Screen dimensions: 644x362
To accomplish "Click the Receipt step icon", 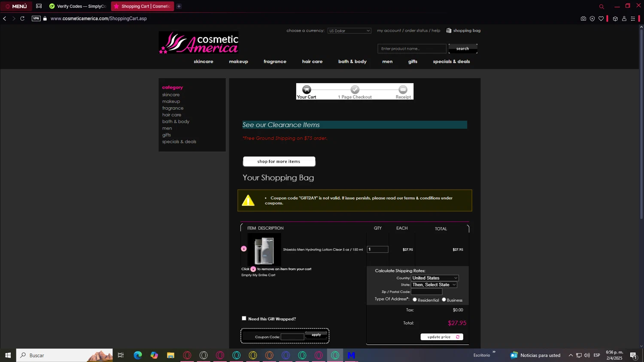I will 403,90.
